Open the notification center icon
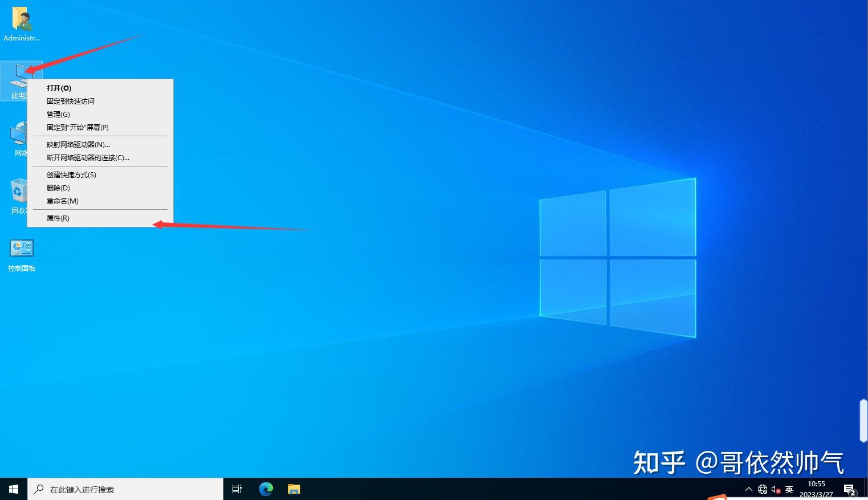The width and height of the screenshot is (868, 500). click(850, 490)
